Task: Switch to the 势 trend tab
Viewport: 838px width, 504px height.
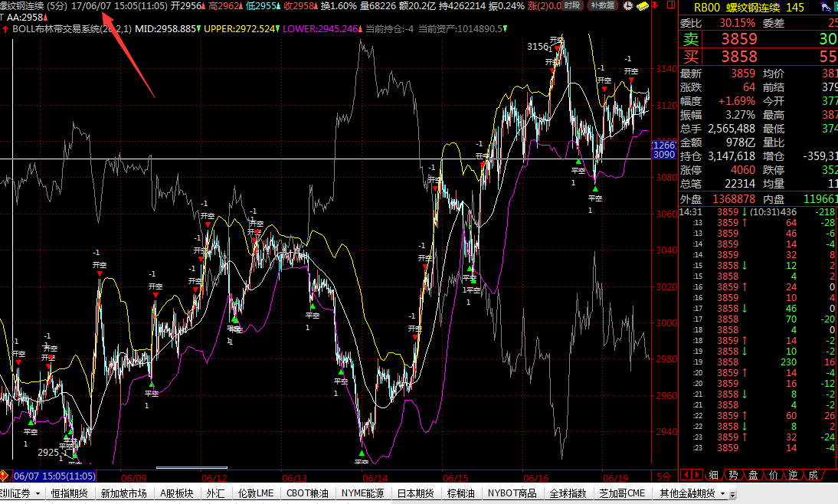Action: [733, 475]
